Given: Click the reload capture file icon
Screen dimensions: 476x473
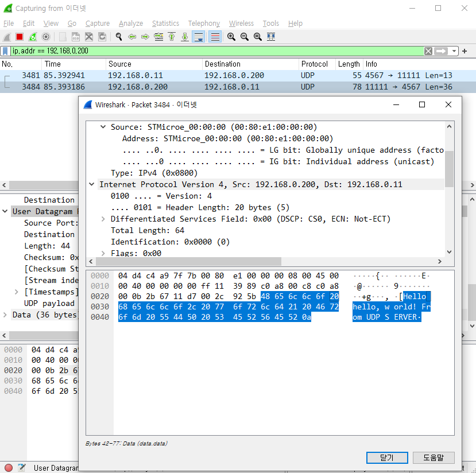Looking at the screenshot, I should pyautogui.click(x=102, y=37).
